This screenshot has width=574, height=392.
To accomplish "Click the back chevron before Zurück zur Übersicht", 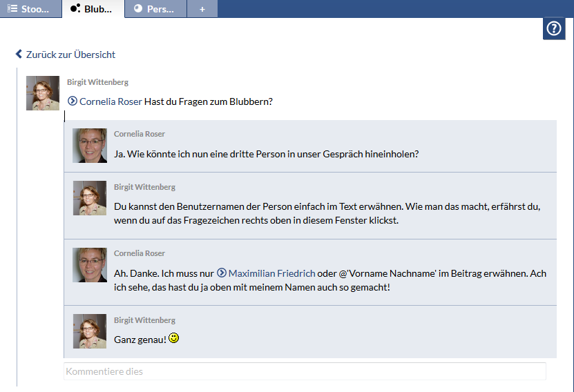I will point(19,55).
